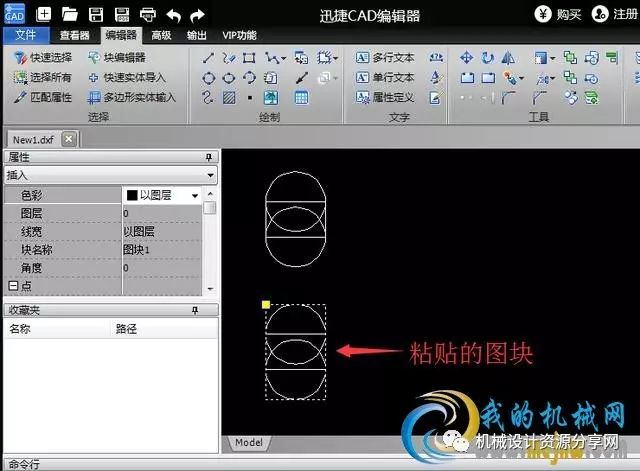The width and height of the screenshot is (640, 471).
Task: Select the 匹配属性 match properties tool
Action: pos(43,97)
